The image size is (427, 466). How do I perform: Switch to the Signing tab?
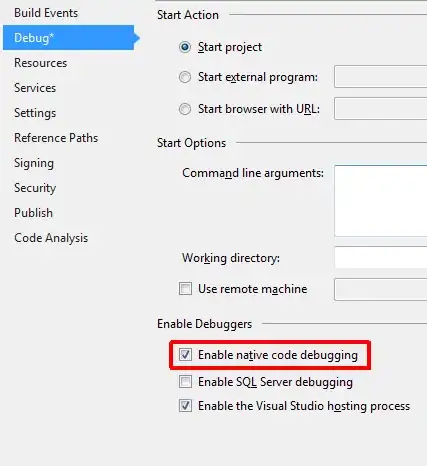pyautogui.click(x=34, y=163)
